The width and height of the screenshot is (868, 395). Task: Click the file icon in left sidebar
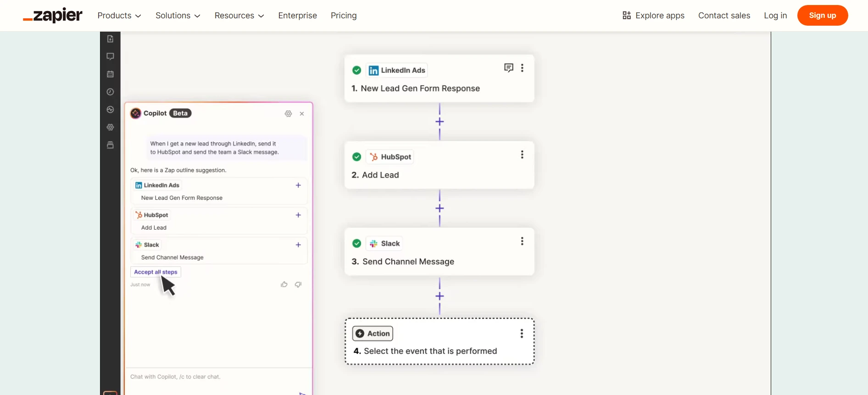click(110, 39)
